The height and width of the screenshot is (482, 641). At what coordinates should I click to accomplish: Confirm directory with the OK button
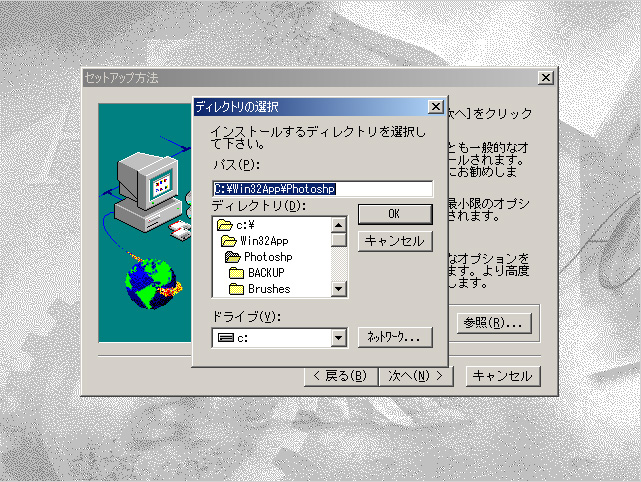coord(395,214)
